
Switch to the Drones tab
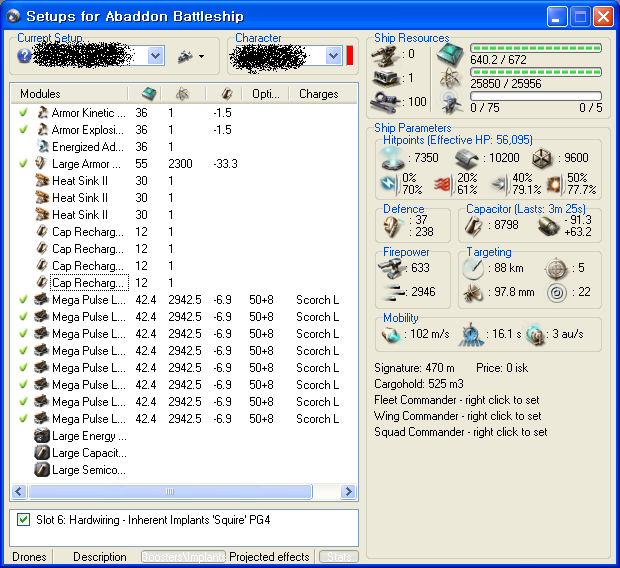29,557
